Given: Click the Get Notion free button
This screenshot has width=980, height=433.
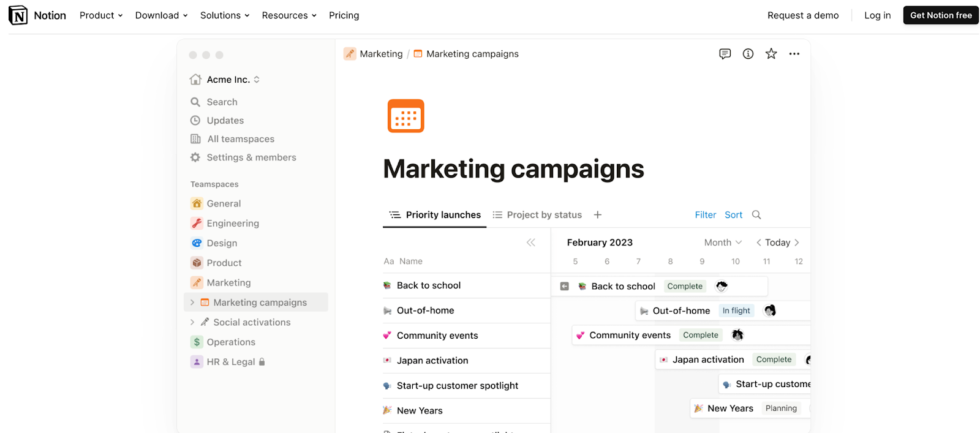Looking at the screenshot, I should pos(941,15).
